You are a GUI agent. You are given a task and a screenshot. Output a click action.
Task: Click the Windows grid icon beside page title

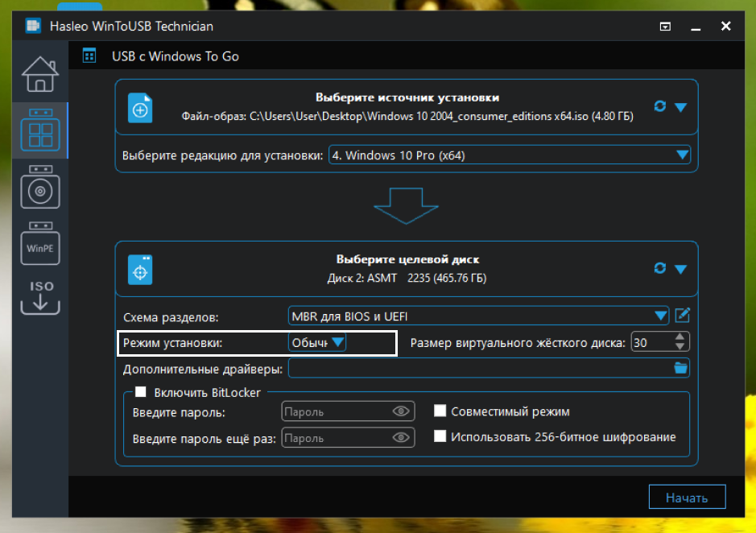pos(89,56)
